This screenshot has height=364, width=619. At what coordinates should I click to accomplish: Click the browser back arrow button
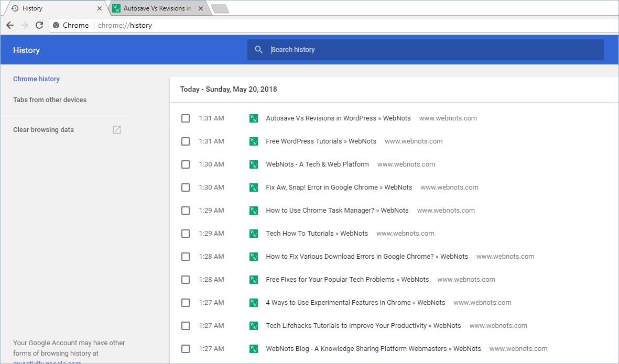click(10, 25)
